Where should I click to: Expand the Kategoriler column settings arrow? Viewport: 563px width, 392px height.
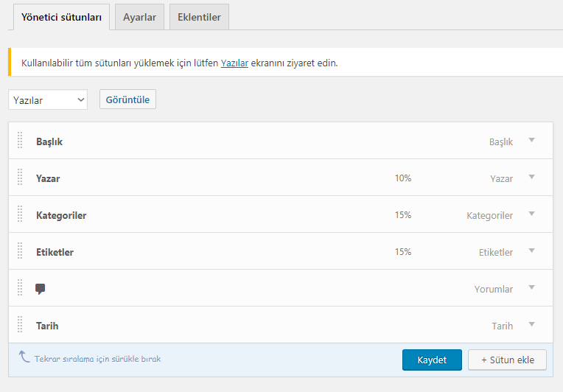(532, 214)
